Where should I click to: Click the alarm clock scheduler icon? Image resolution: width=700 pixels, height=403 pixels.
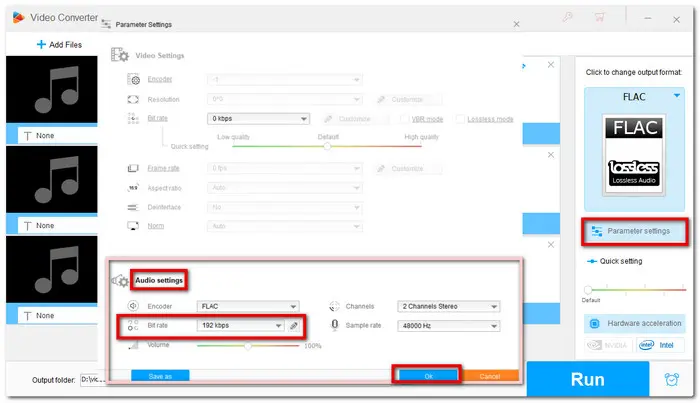(671, 379)
